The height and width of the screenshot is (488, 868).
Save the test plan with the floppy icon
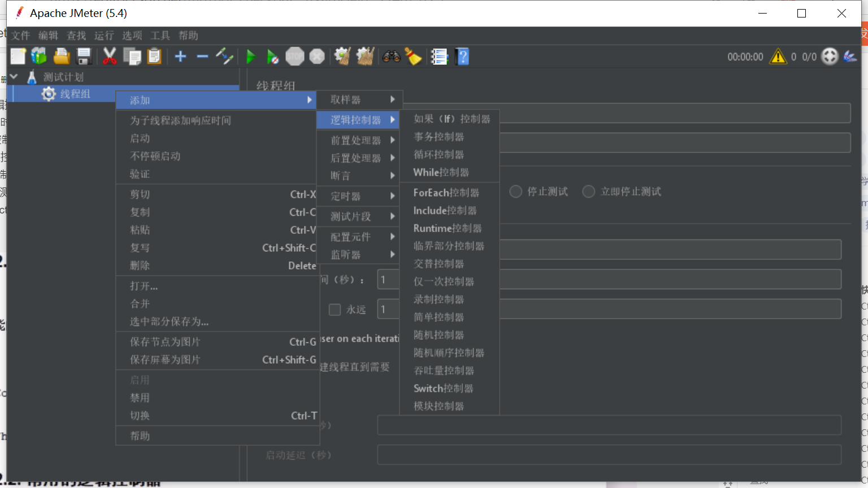pos(84,56)
